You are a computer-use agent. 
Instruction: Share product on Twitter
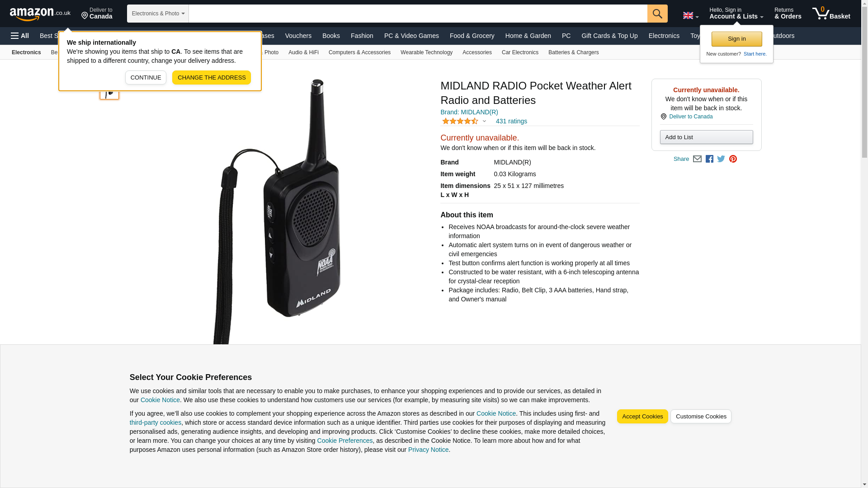click(721, 159)
